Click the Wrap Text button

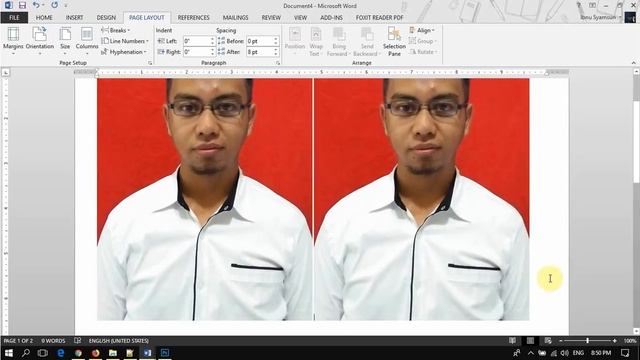(316, 41)
